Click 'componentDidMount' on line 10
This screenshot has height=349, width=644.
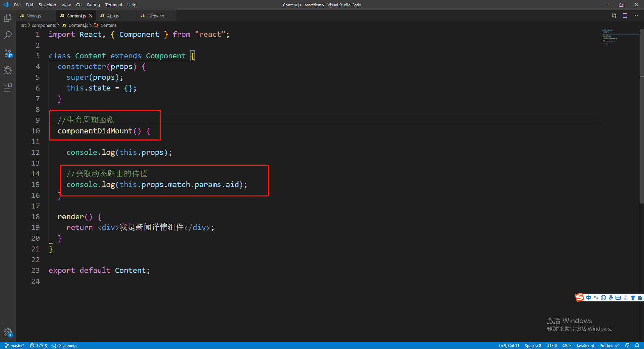tap(95, 131)
